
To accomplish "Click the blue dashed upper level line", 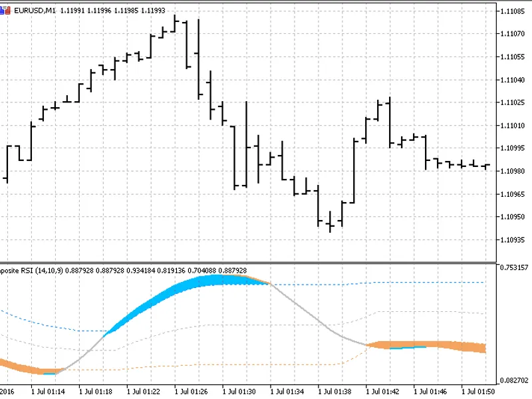I will point(376,283).
